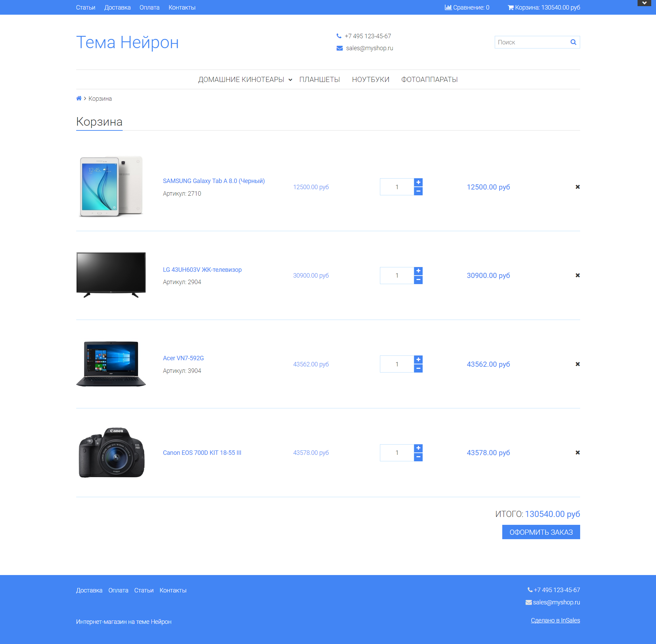The width and height of the screenshot is (656, 644).
Task: Click the header email sales@myshop.ru
Action: click(x=369, y=48)
